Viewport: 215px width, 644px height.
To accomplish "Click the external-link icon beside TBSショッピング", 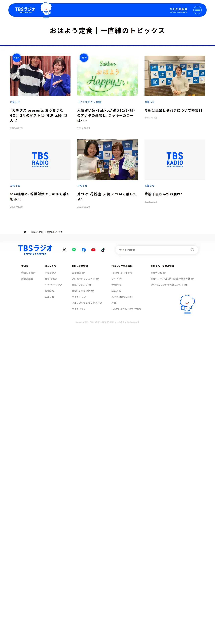I will [x=92, y=291].
